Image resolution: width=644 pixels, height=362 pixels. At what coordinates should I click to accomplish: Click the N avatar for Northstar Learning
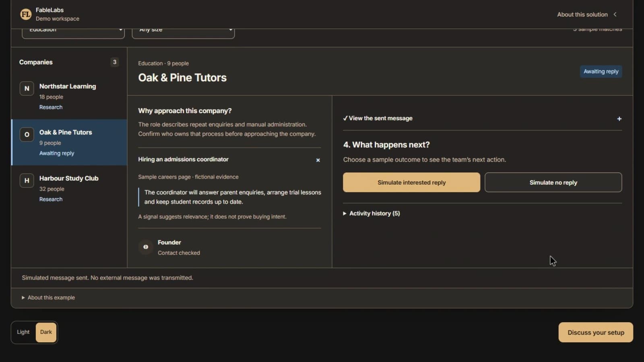coord(27,88)
